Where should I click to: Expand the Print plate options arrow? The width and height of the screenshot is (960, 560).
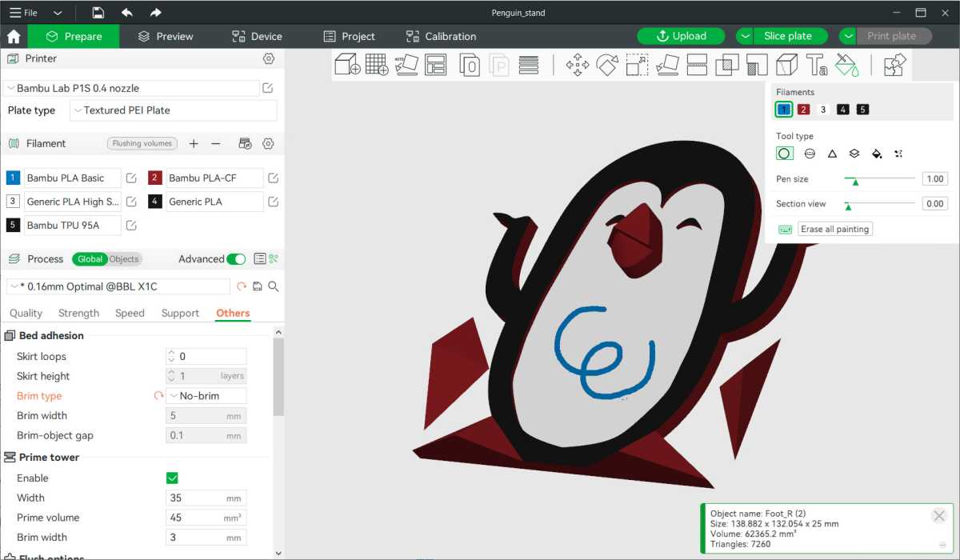tap(849, 36)
